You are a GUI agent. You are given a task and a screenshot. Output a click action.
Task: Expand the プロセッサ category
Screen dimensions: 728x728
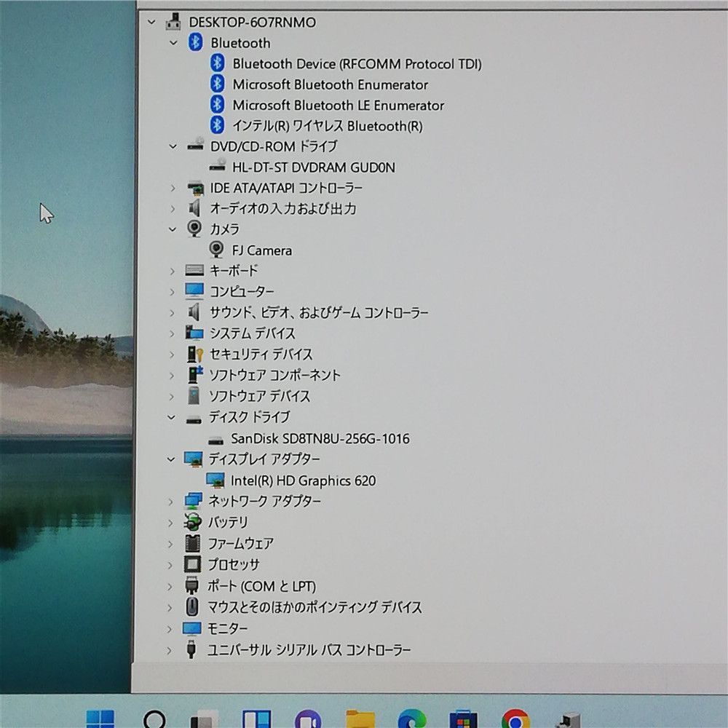173,564
